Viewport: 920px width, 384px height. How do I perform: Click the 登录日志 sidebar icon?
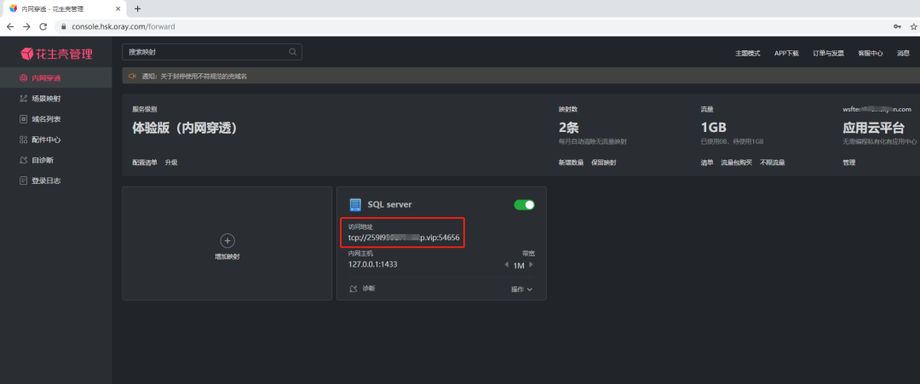point(23,181)
